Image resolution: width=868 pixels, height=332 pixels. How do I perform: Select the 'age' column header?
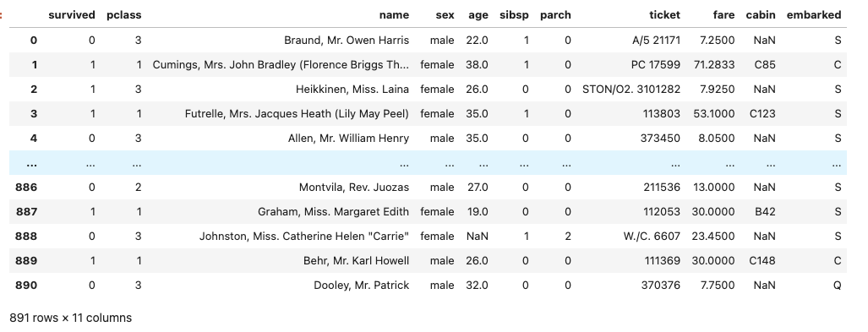pyautogui.click(x=478, y=15)
